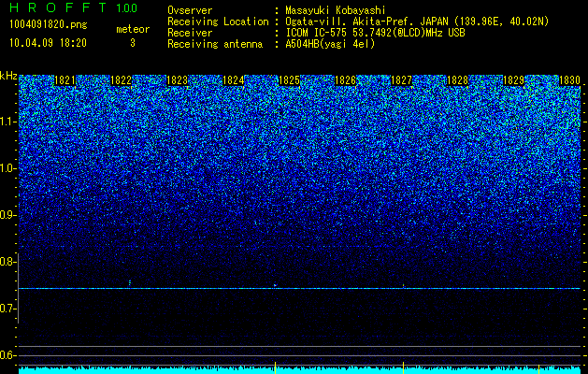Click the 1826 time label
The image size is (588, 374).
[345, 80]
